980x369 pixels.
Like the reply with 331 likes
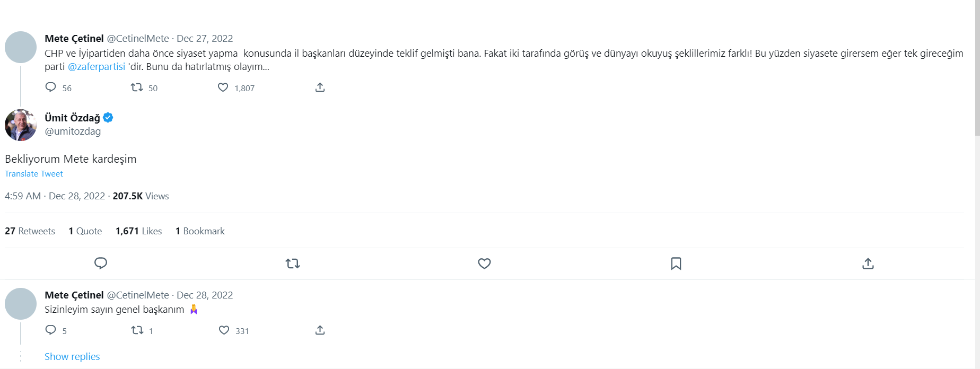tap(224, 330)
